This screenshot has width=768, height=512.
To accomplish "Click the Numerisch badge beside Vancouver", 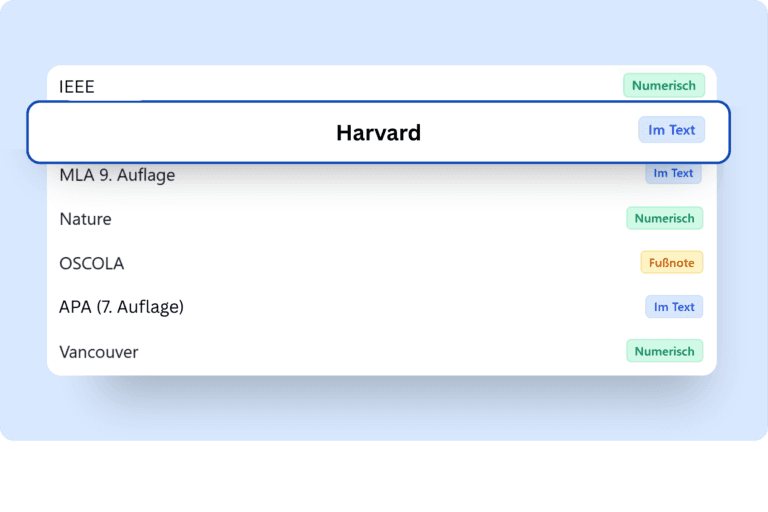I will pos(664,351).
